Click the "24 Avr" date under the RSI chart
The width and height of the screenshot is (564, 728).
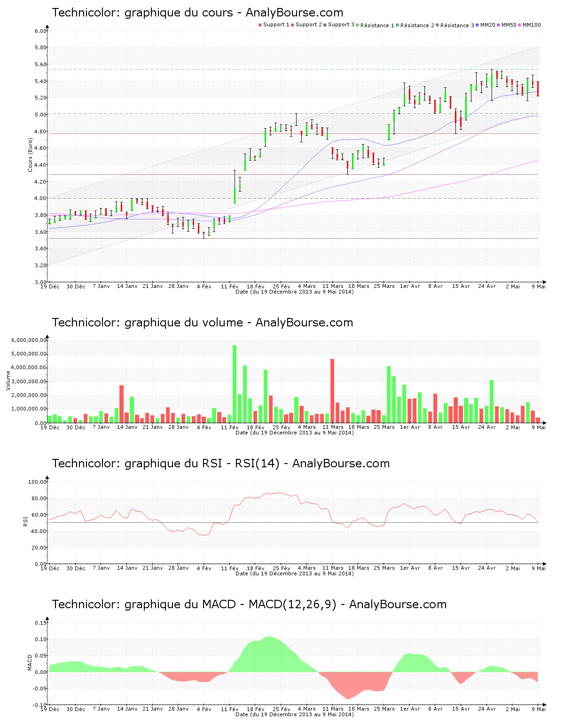click(x=487, y=568)
